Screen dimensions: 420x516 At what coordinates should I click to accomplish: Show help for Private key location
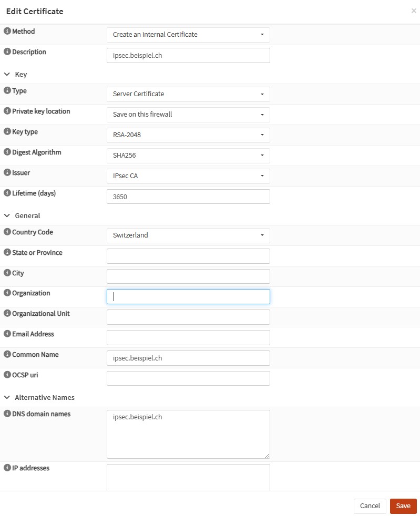[x=7, y=111]
